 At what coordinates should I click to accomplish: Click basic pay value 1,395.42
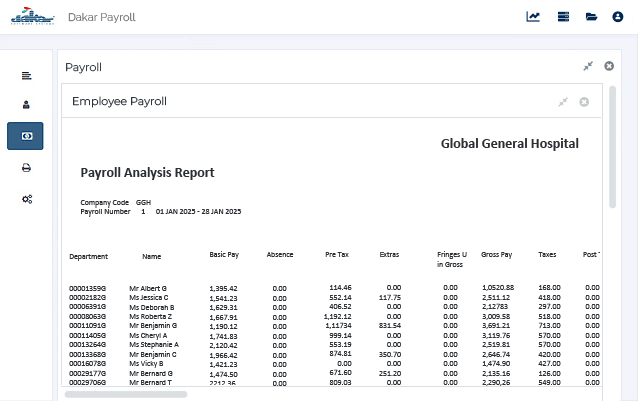[x=223, y=289]
